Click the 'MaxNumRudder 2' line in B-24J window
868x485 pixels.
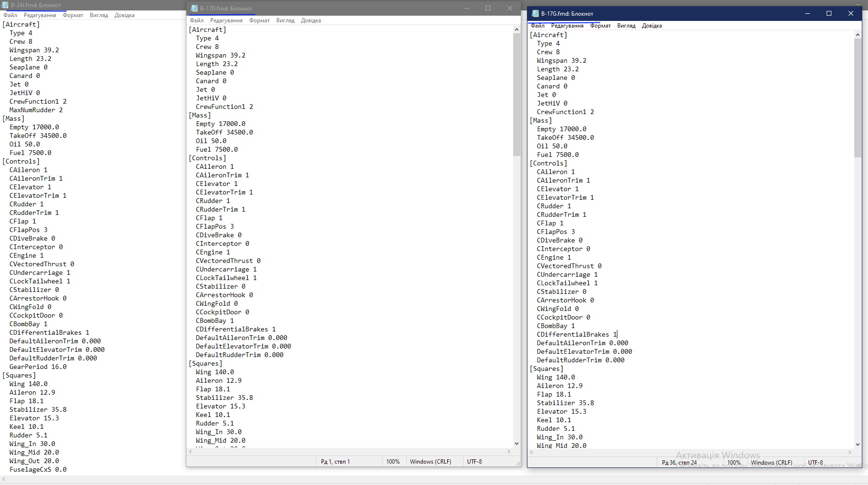coord(36,110)
